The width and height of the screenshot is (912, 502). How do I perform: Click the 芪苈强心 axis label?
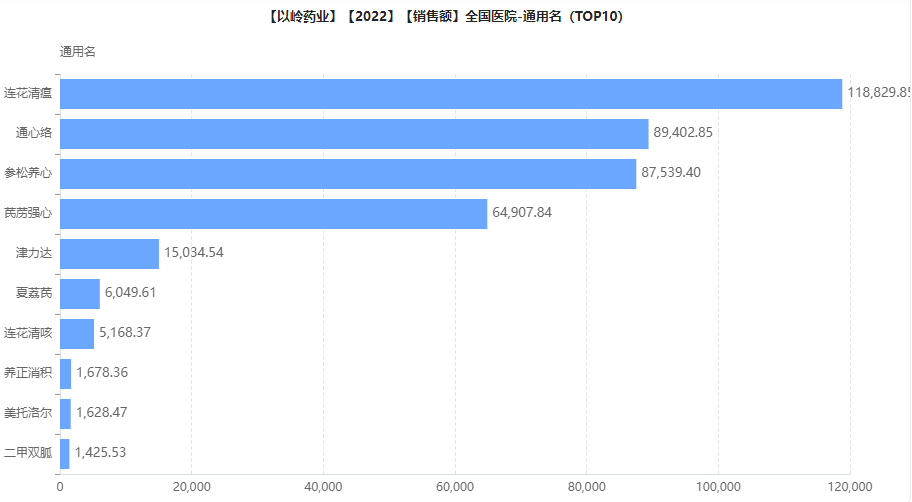pyautogui.click(x=28, y=213)
